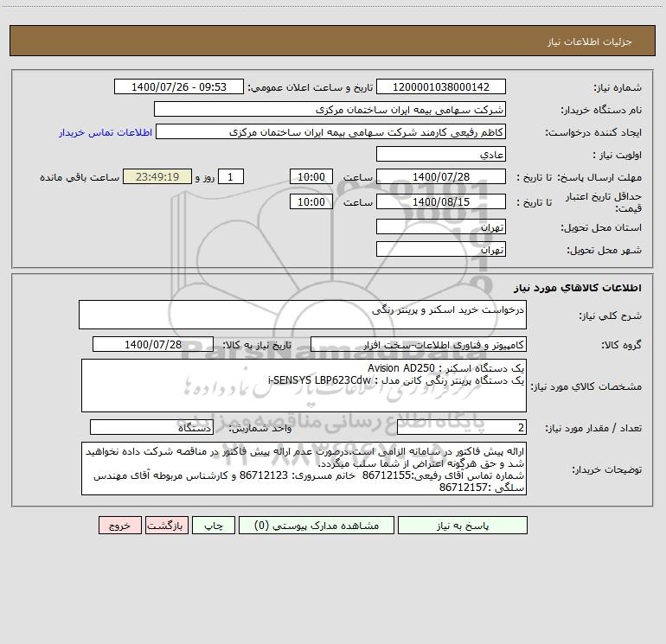This screenshot has width=666, height=644.
Task: Click delivery city field شهر محل تحویل
Action: point(441,249)
